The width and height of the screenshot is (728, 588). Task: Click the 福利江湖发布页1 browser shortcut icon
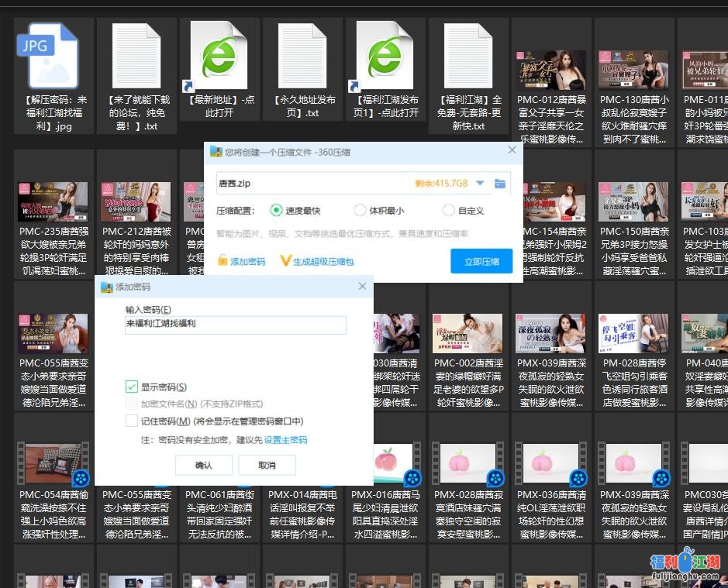coord(385,55)
